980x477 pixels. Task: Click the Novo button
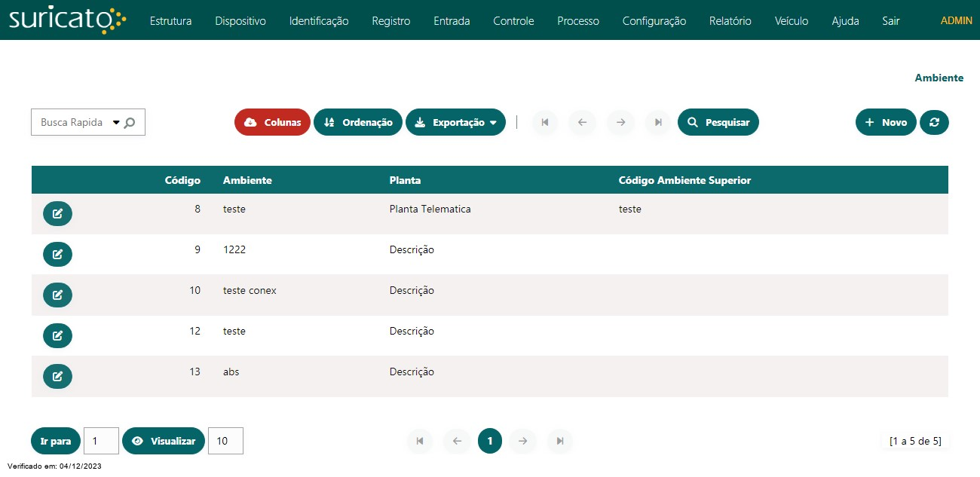point(886,122)
